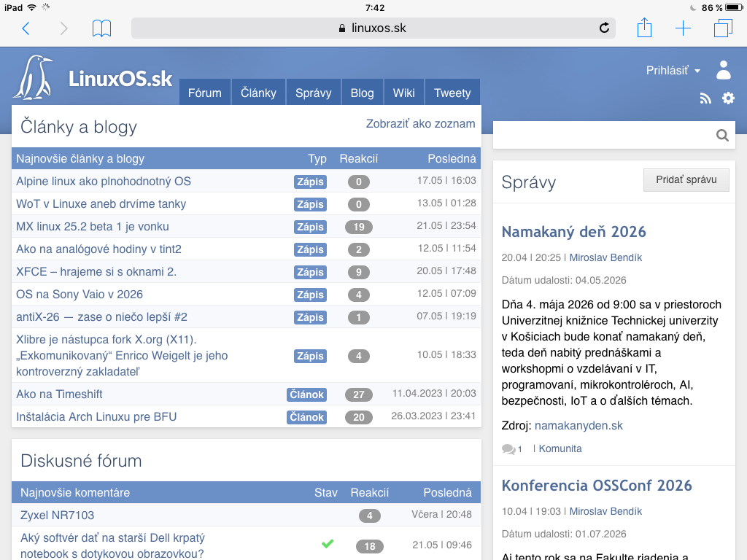Viewport: 747px width, 560px height.
Task: Open WoT v Linuxe aneb drvíme tanky
Action: coord(101,204)
